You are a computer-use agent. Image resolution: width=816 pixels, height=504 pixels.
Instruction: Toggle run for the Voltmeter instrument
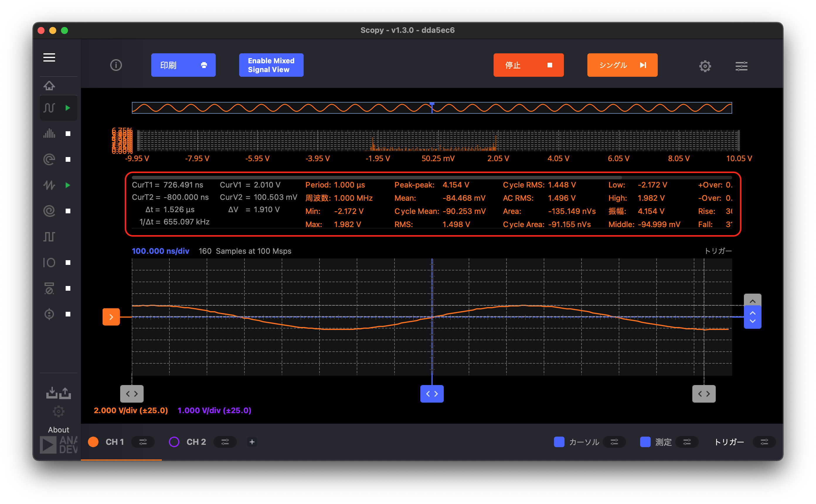pos(68,288)
